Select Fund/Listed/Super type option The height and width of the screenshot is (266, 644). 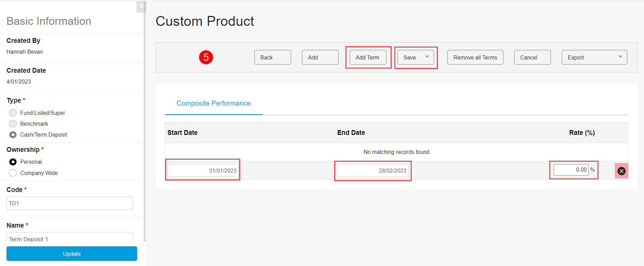(13, 113)
